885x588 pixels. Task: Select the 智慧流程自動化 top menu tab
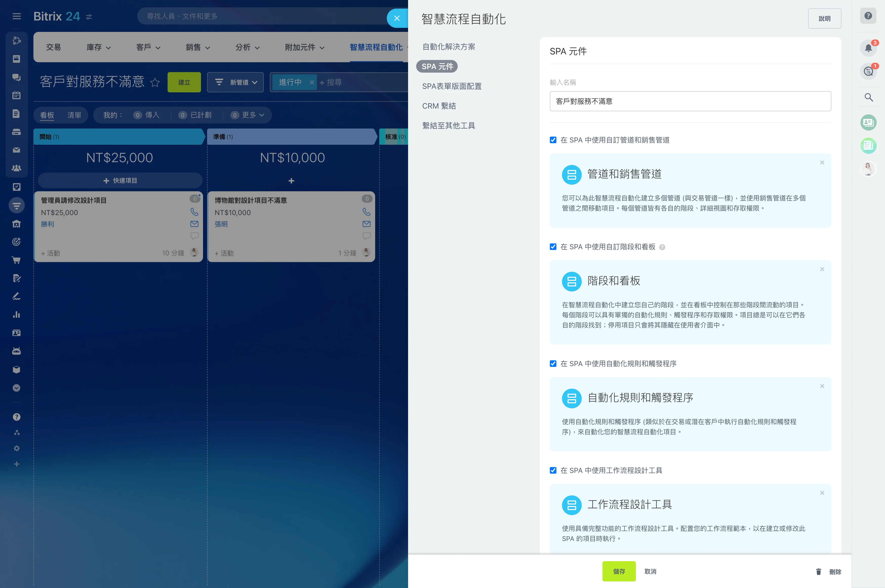click(x=376, y=47)
